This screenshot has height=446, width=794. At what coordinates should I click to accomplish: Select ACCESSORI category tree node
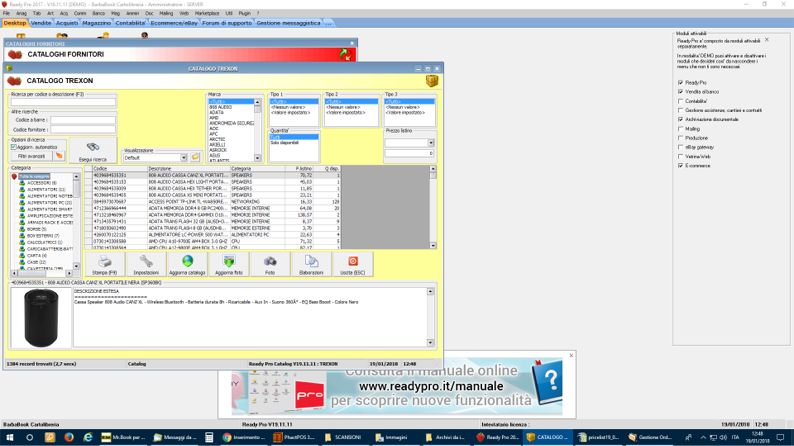pos(42,183)
